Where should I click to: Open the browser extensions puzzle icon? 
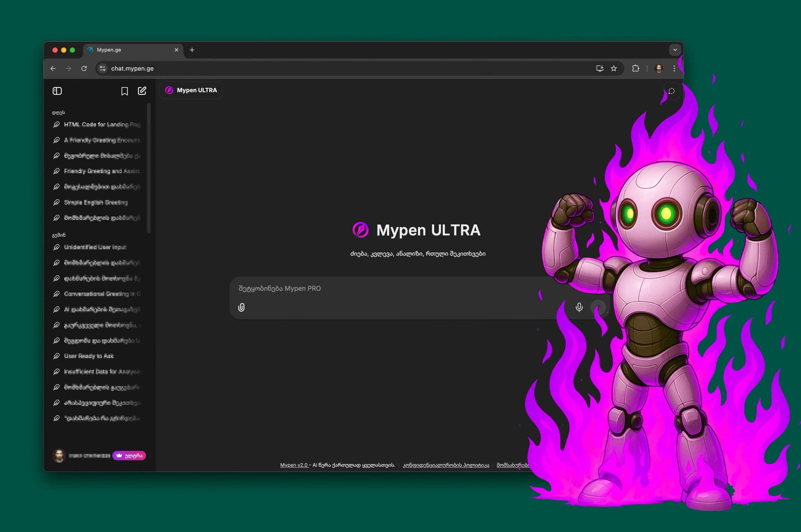point(636,68)
